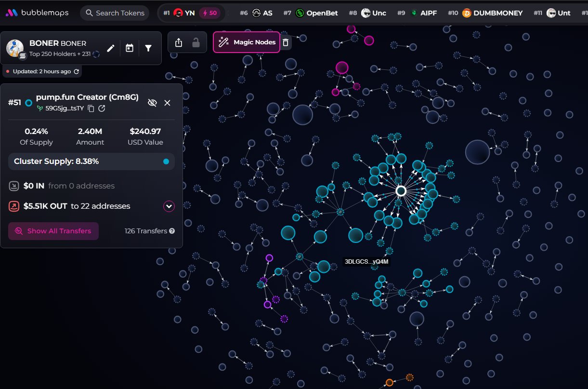Copy the 59G5jg...tsTY address
The image size is (588, 389).
[91, 108]
